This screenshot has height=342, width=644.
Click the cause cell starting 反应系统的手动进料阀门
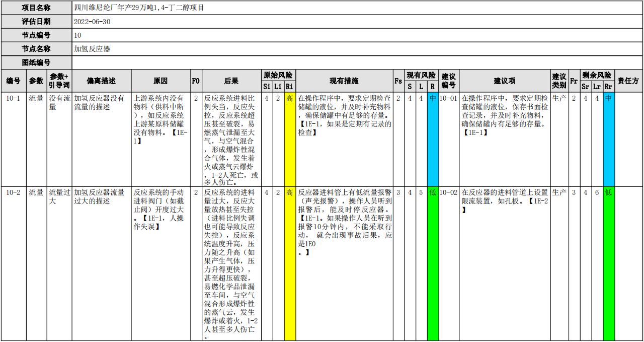click(161, 263)
